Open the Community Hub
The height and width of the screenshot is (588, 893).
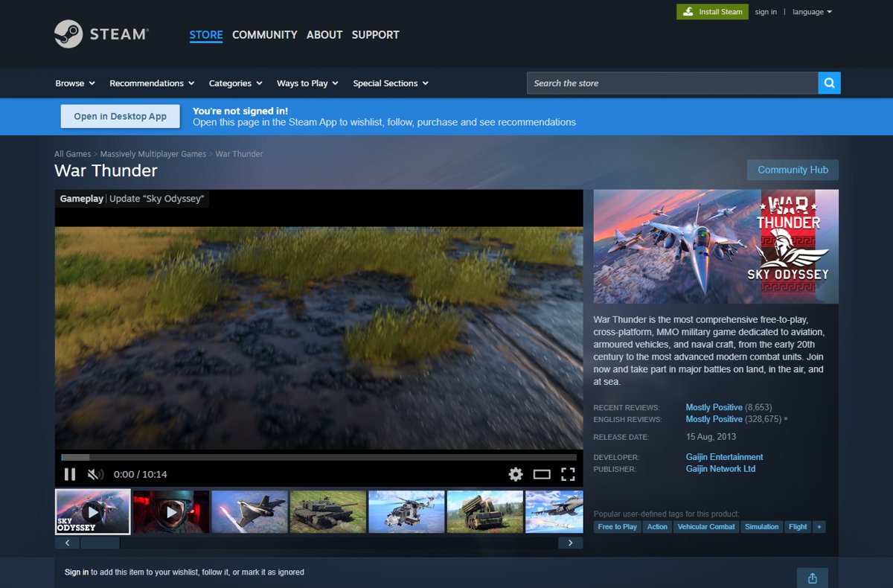pos(793,170)
